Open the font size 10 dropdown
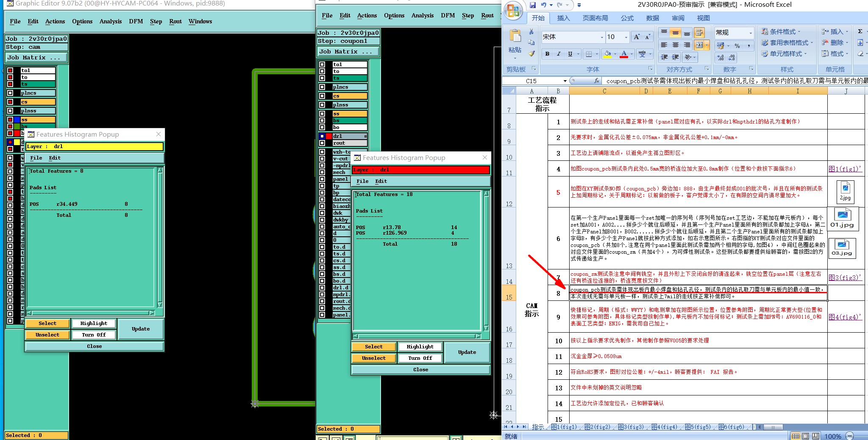The image size is (868, 440). pos(626,37)
